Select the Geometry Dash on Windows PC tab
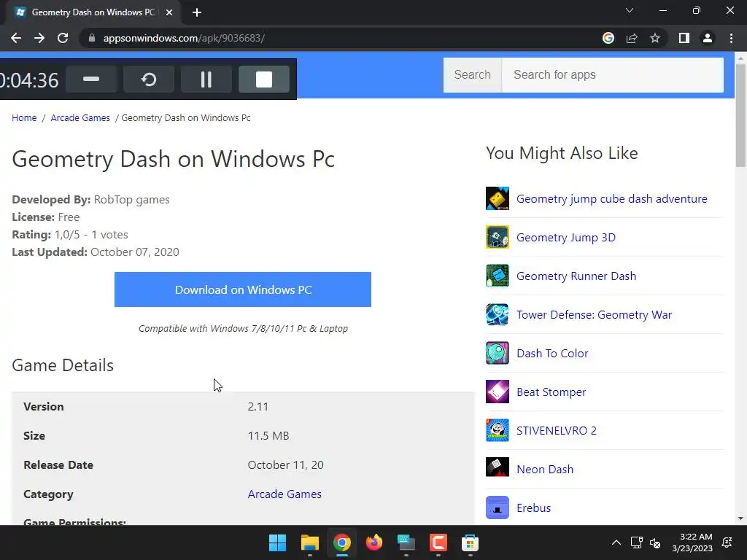 coord(94,12)
